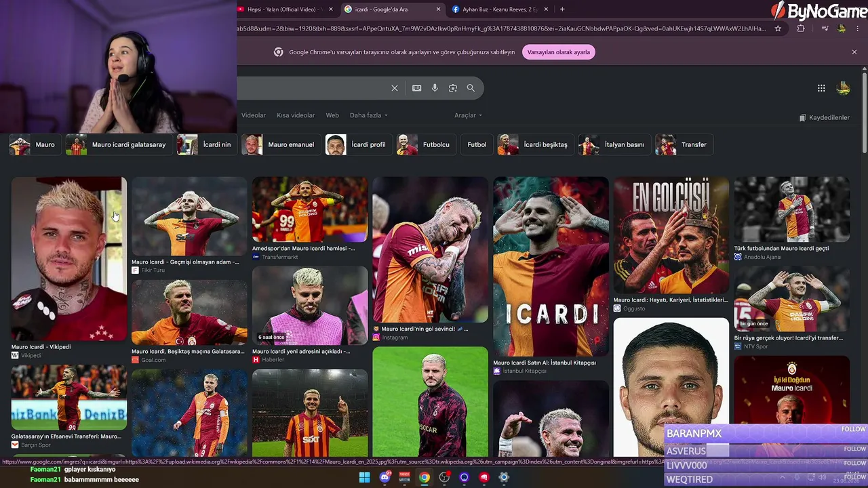Filter by Mauro icardi galatasaray chip
The image size is (868, 488).
(x=119, y=144)
